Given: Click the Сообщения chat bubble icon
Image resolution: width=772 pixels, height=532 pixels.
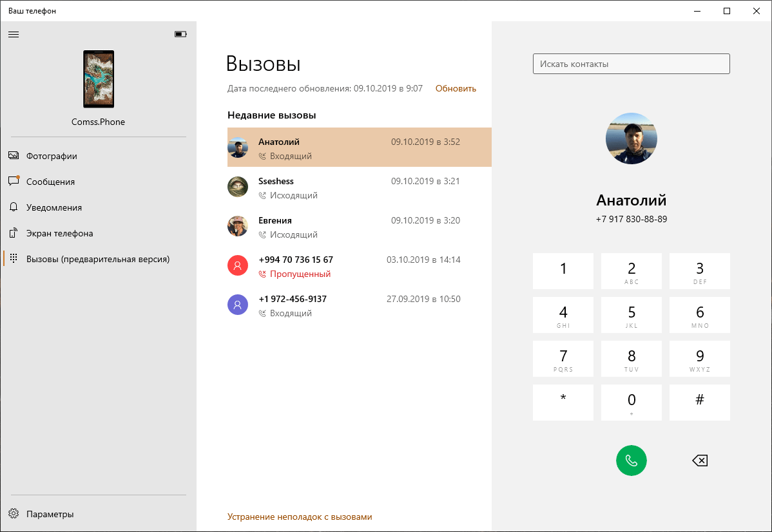Looking at the screenshot, I should pos(14,181).
